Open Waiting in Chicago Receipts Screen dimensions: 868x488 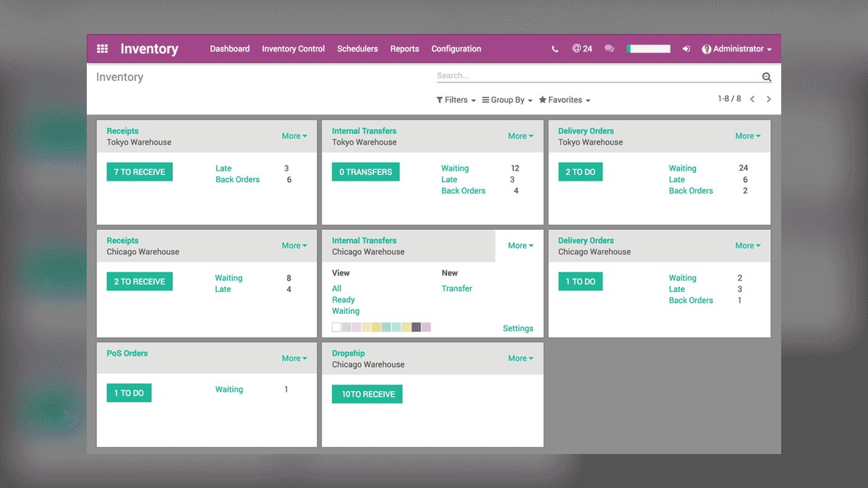(x=229, y=278)
